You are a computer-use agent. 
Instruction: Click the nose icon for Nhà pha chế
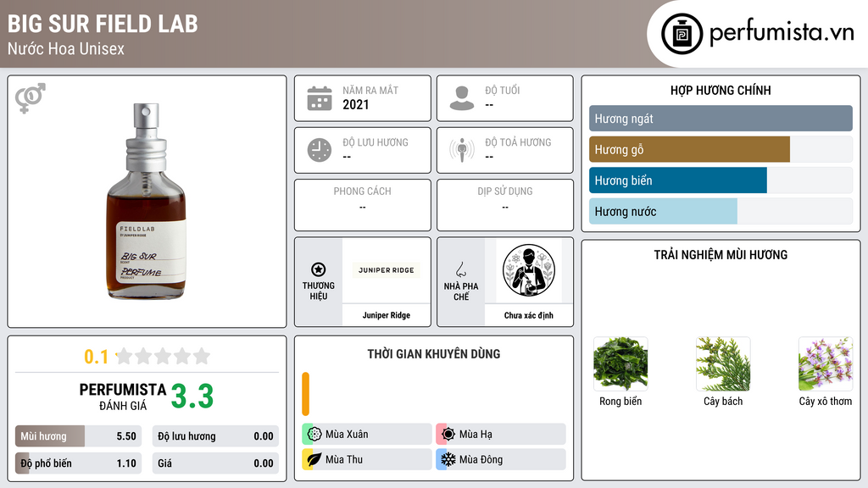460,269
